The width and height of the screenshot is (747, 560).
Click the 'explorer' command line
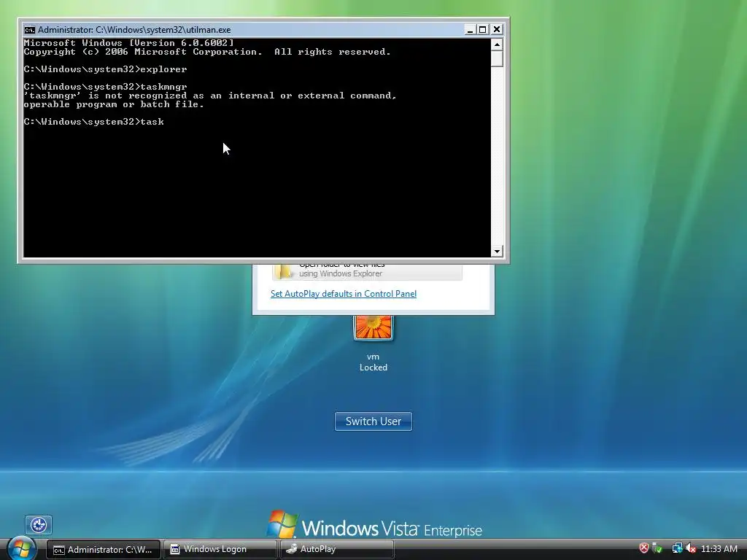(105, 69)
